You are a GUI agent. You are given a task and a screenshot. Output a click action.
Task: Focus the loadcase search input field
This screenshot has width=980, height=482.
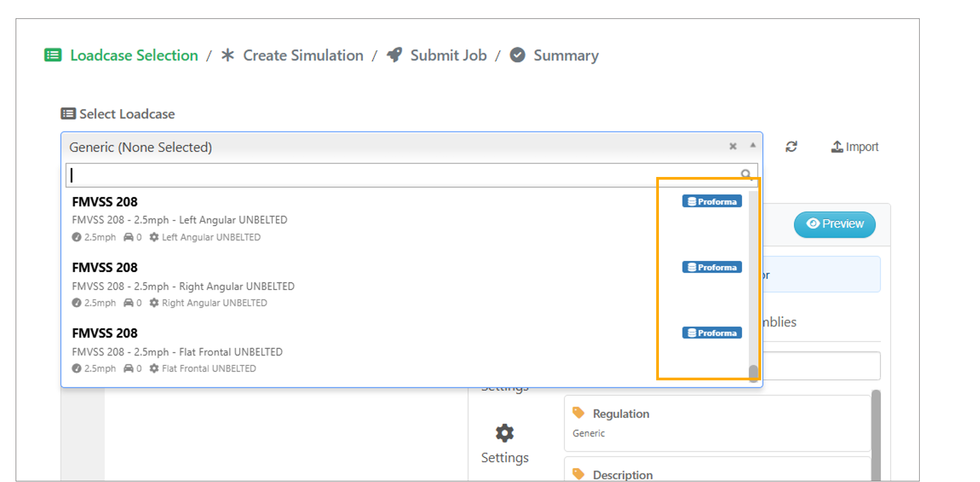(x=403, y=175)
